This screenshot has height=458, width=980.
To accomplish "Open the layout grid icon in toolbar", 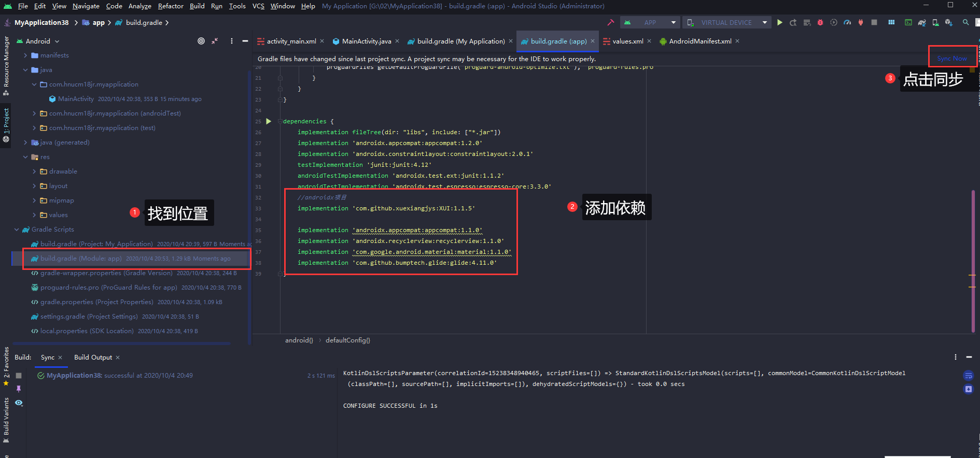I will 891,22.
